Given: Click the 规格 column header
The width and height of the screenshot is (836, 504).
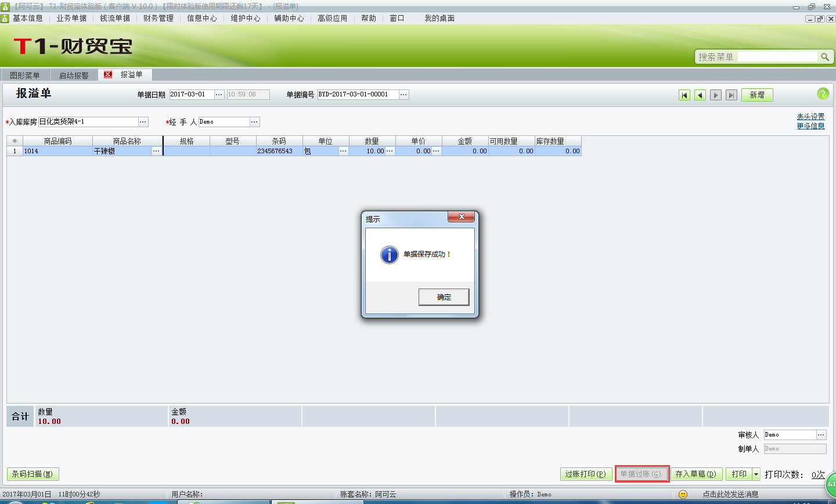Looking at the screenshot, I should coord(186,141).
